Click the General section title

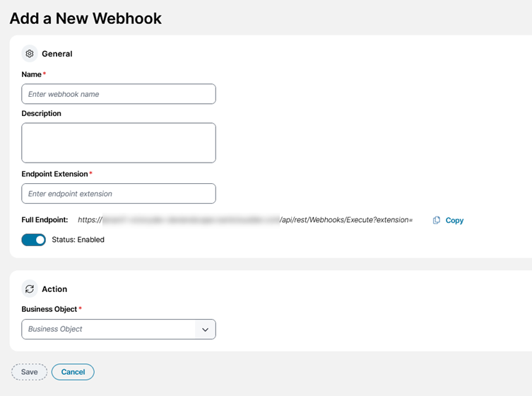[x=57, y=54]
